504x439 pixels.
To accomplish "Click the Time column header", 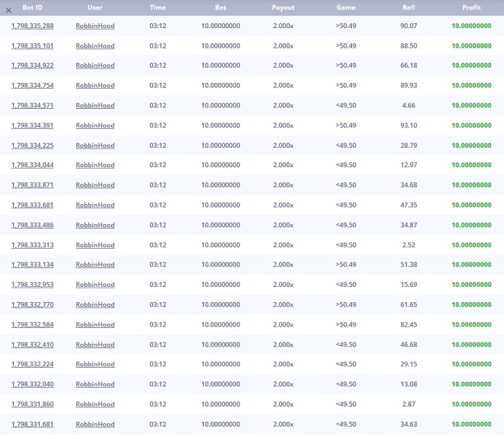I will pyautogui.click(x=158, y=7).
